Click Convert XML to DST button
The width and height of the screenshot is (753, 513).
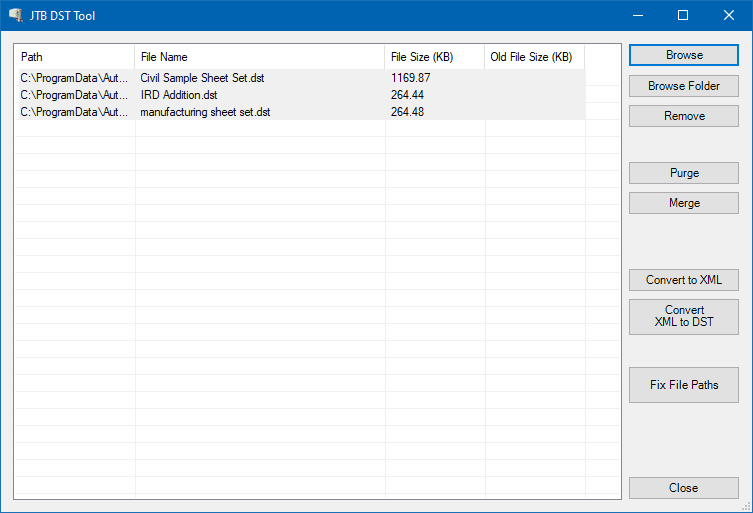coord(684,317)
